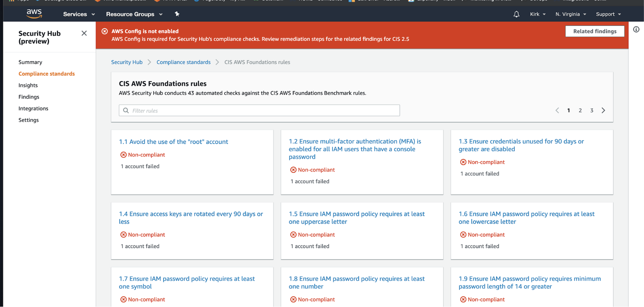
Task: Open the N. Virginia region selector
Action: [x=571, y=14]
